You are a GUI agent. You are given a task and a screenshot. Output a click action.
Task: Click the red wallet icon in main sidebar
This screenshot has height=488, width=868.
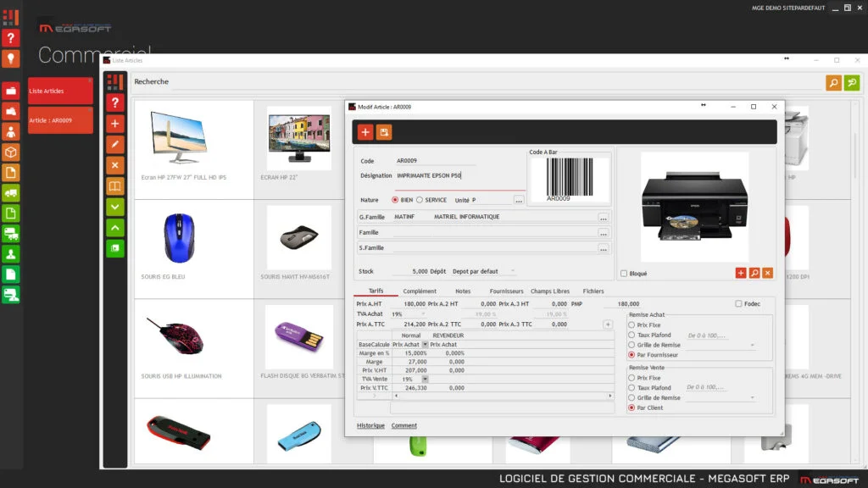10,91
